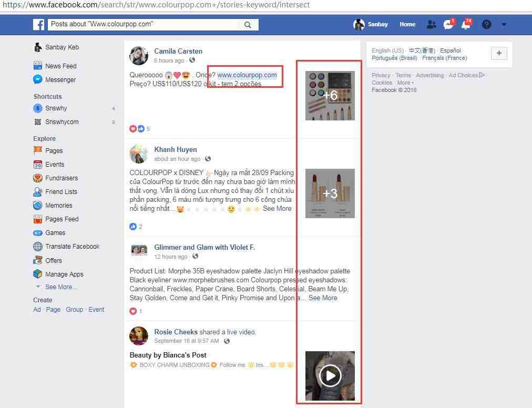Click the plus button to add languages
The height and width of the screenshot is (408, 532).
pyautogui.click(x=499, y=53)
